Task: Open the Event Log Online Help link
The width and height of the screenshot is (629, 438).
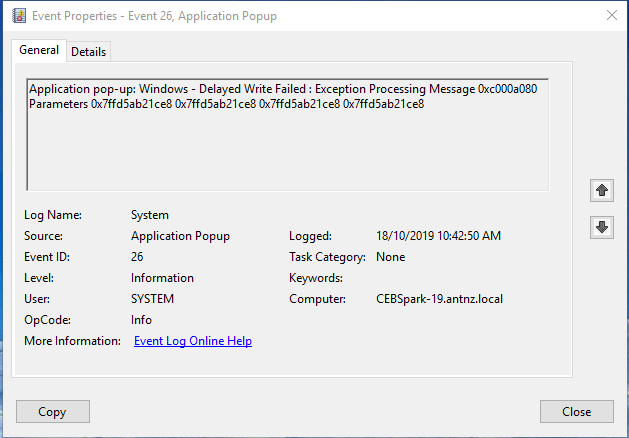Action: pos(193,341)
